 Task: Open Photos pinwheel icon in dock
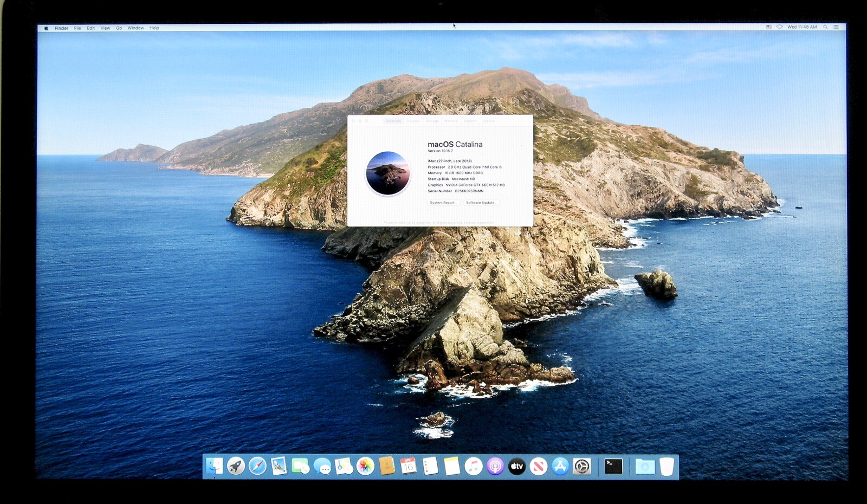(x=365, y=466)
